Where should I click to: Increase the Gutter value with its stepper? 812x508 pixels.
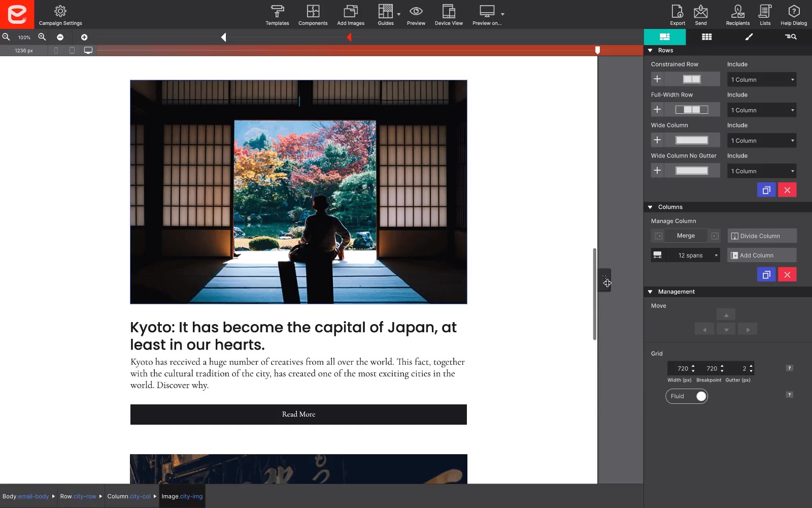click(750, 366)
